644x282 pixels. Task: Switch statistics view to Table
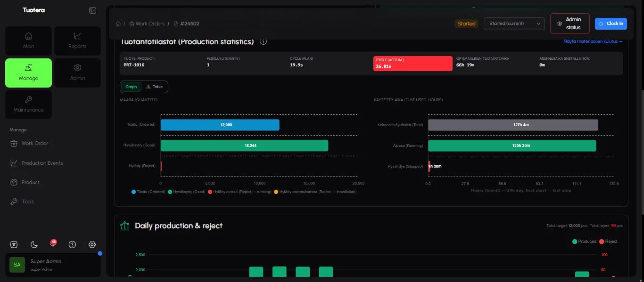click(155, 87)
